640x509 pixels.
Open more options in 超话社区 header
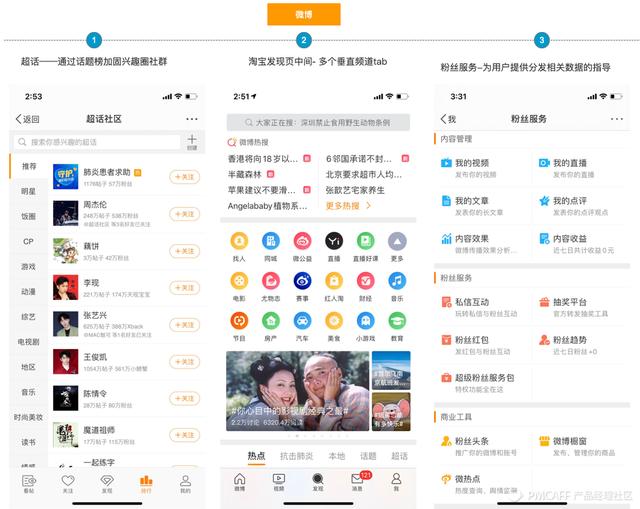click(x=191, y=119)
